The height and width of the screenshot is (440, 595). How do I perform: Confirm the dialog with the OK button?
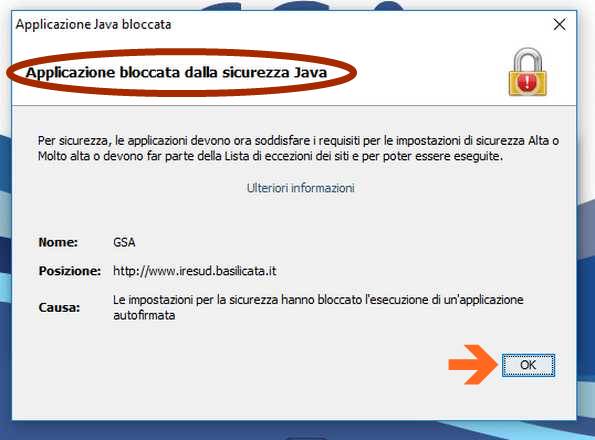click(528, 365)
